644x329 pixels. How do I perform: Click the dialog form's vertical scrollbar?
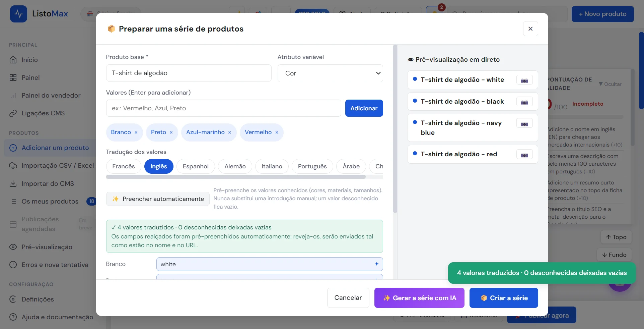coord(395,129)
